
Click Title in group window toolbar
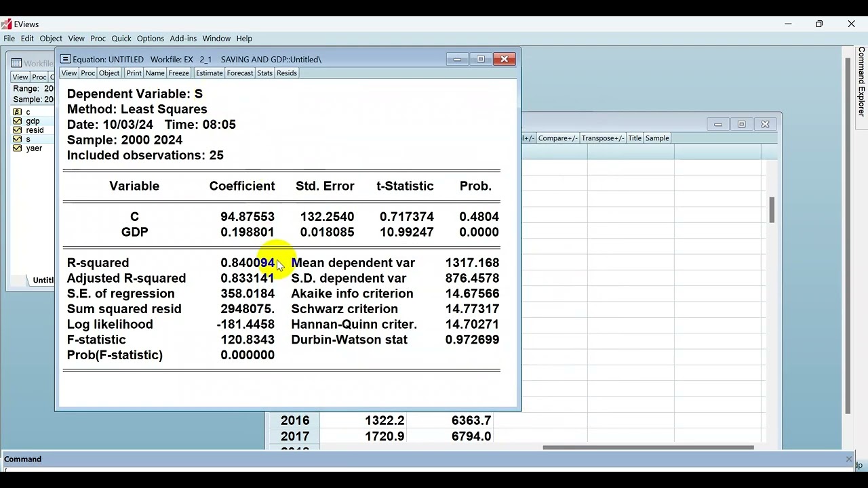point(635,138)
